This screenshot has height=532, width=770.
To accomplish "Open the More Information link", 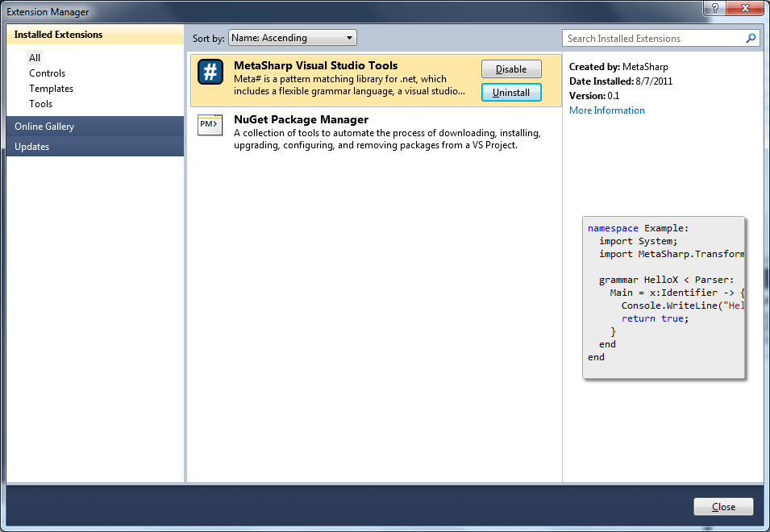I will (x=607, y=110).
